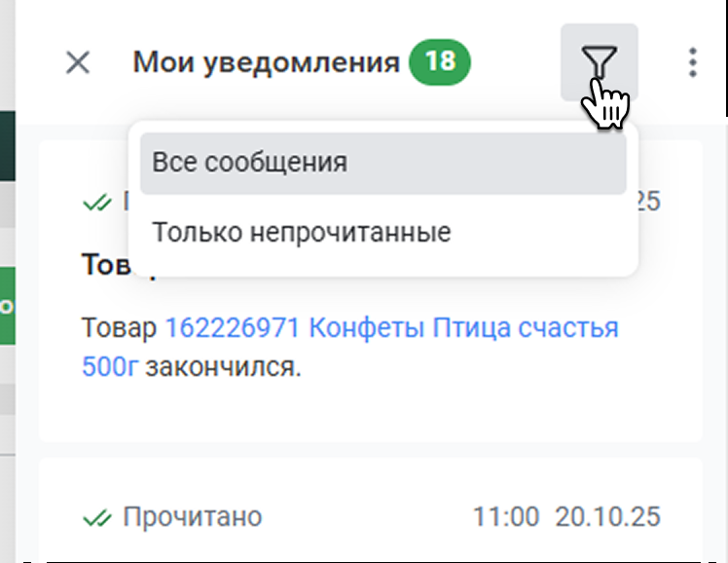Click the double-check icon on the top notification

(x=96, y=203)
